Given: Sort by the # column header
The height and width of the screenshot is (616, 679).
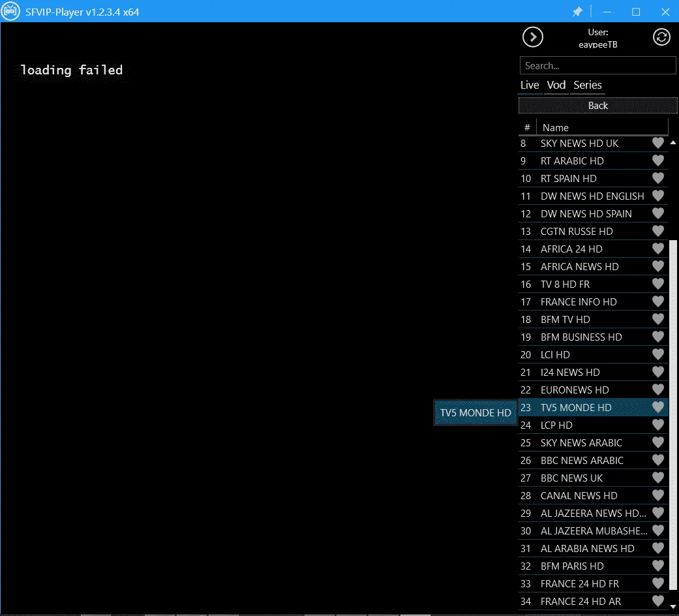Looking at the screenshot, I should point(527,127).
